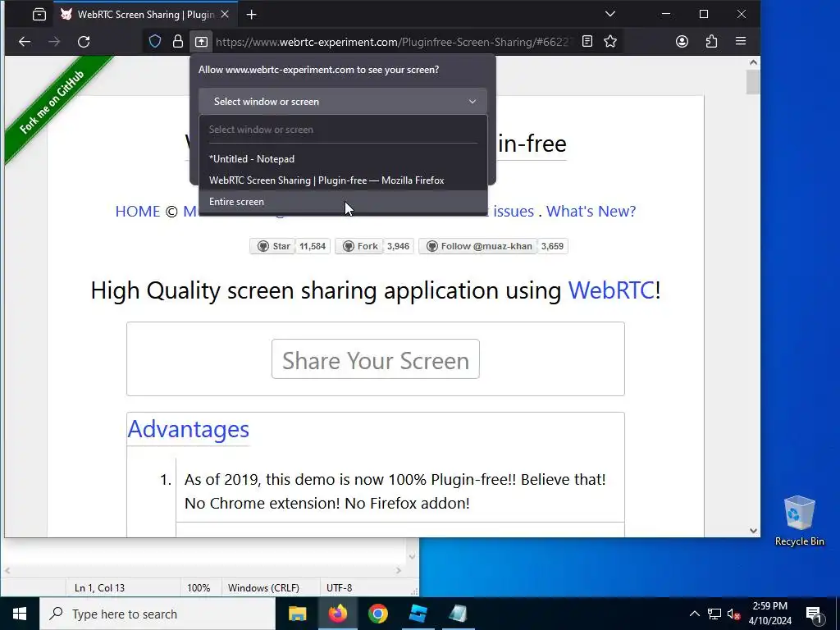Click UTF-8 in Notepad status bar
Image resolution: width=840 pixels, height=630 pixels.
[339, 587]
